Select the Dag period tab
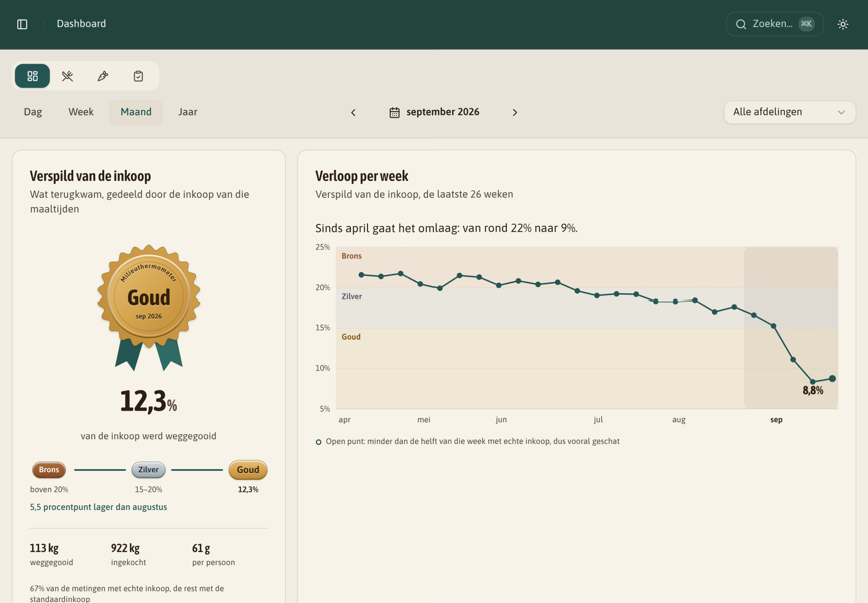This screenshot has width=868, height=603. [33, 112]
